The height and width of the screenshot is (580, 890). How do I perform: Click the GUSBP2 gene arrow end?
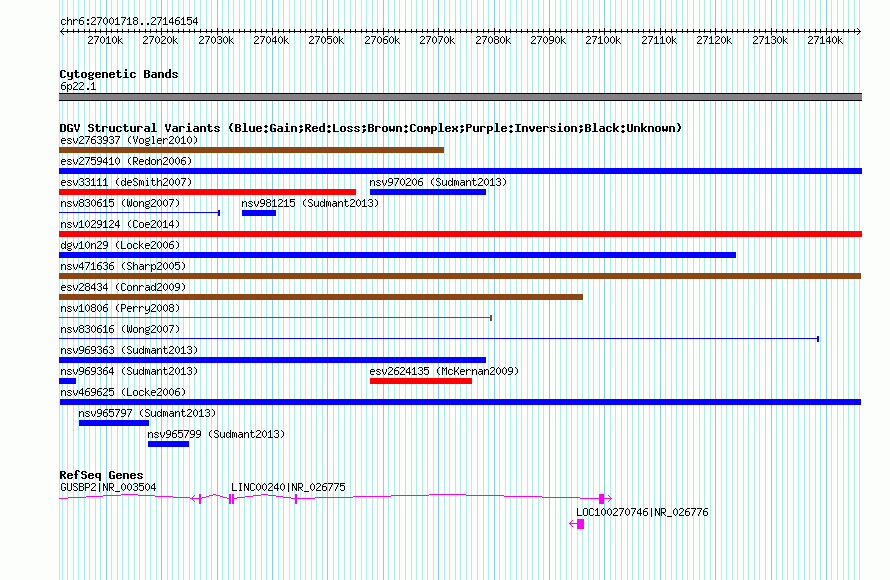(194, 499)
